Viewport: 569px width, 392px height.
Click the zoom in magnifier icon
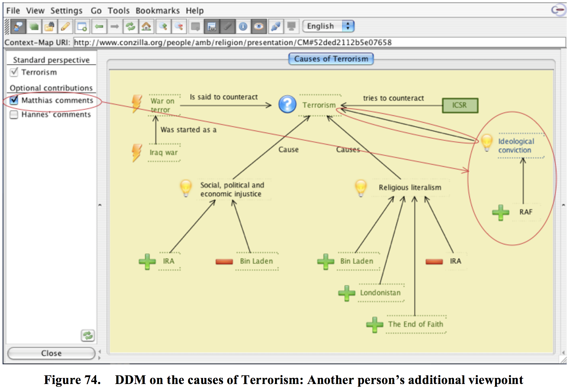pyautogui.click(x=163, y=27)
